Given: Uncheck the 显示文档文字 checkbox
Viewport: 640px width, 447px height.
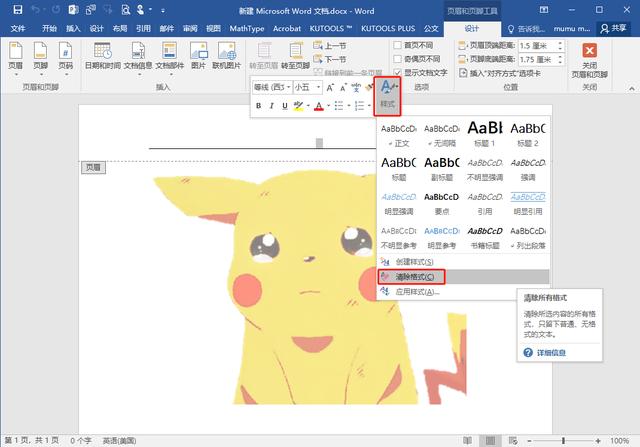Looking at the screenshot, I should [x=397, y=72].
